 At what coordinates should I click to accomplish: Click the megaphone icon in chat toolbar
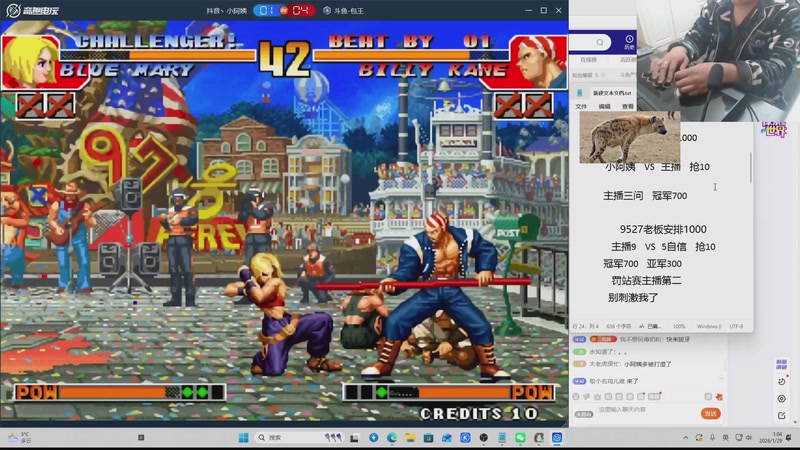point(587,396)
